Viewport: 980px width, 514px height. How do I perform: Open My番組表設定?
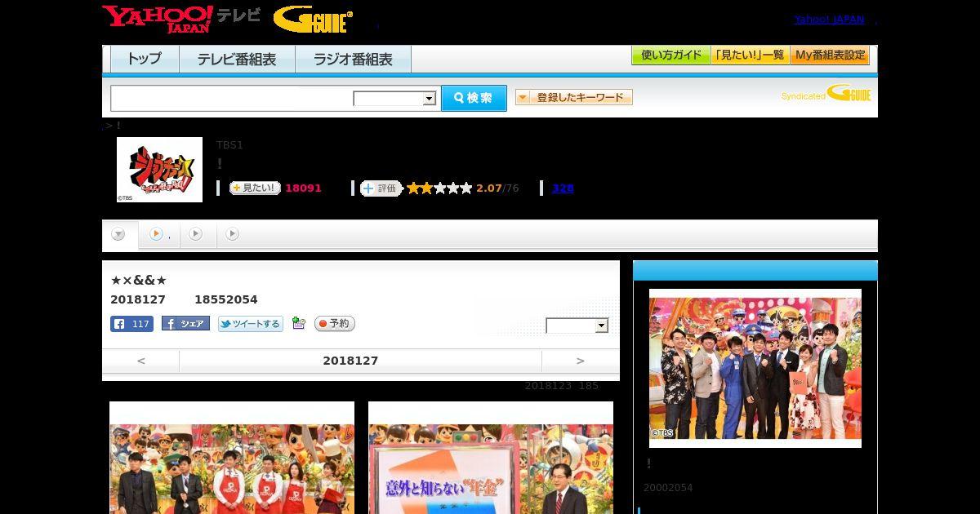coord(830,55)
